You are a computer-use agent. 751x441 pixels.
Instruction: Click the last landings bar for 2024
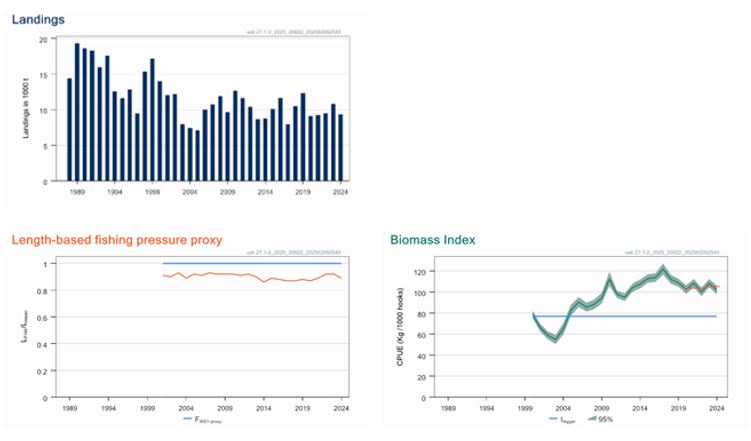point(341,147)
